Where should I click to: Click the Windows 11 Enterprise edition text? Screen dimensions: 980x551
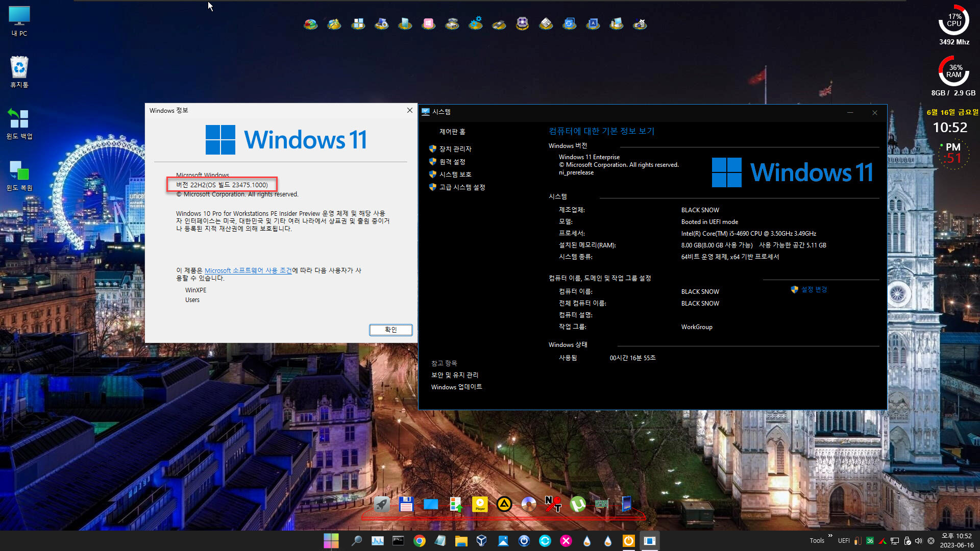pos(589,157)
